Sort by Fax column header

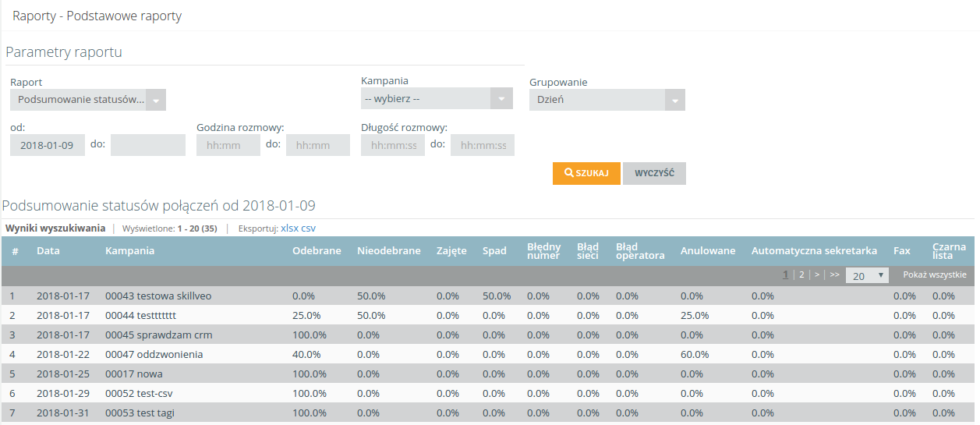coord(901,251)
